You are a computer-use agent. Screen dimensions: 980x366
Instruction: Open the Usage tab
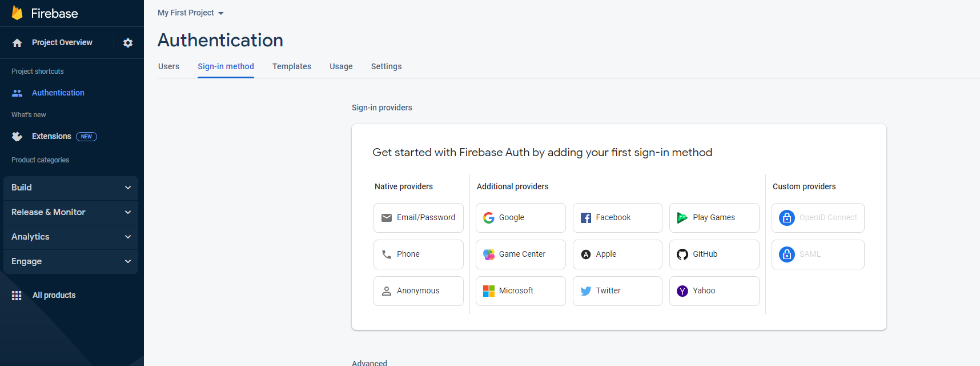coord(341,66)
